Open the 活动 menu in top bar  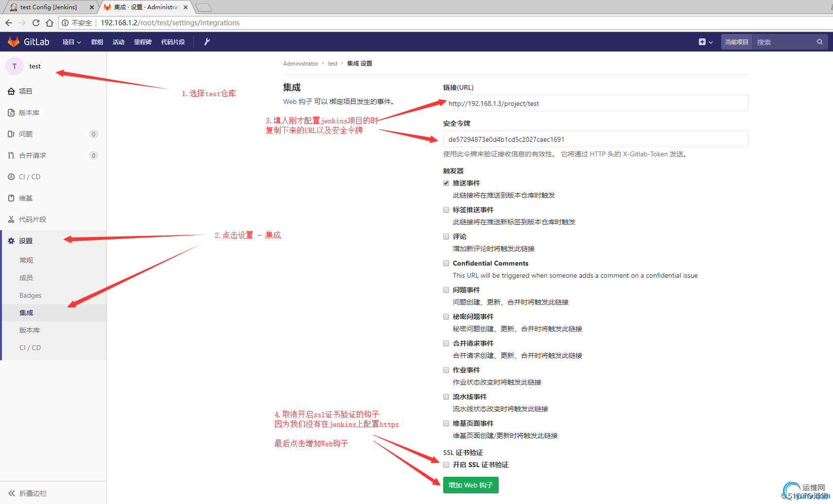pos(119,42)
